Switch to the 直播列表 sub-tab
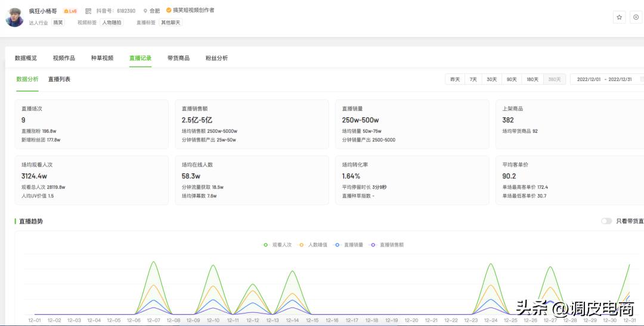The image size is (644, 326). tap(59, 79)
